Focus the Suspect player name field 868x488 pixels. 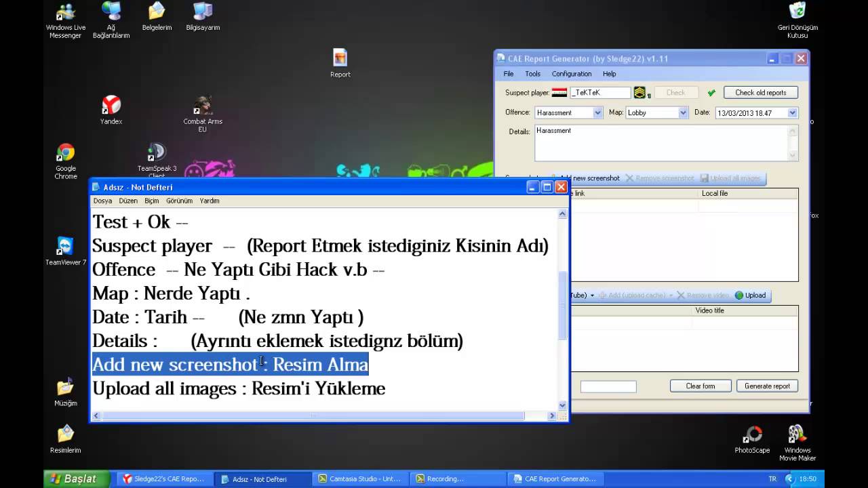[x=599, y=93]
